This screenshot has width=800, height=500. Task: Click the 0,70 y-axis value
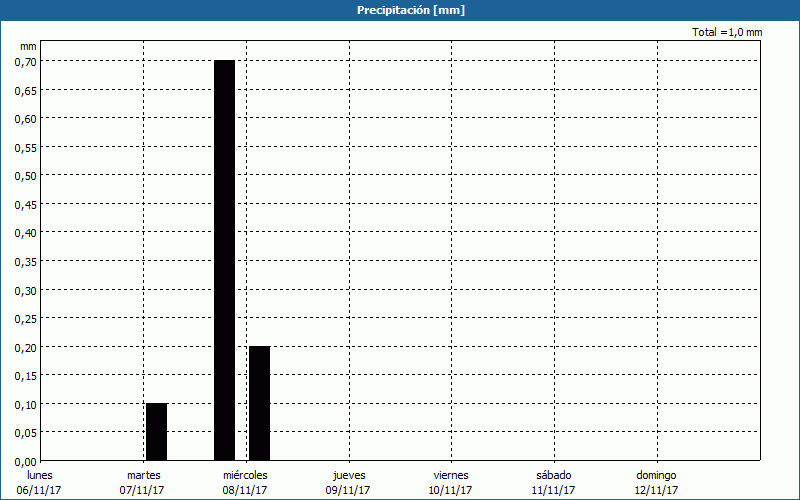26,61
